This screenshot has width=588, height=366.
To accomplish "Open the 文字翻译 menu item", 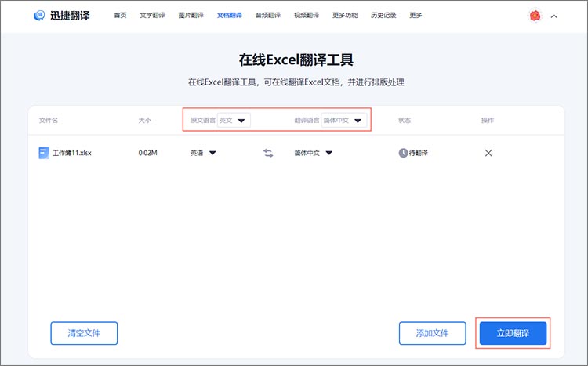I will [152, 16].
